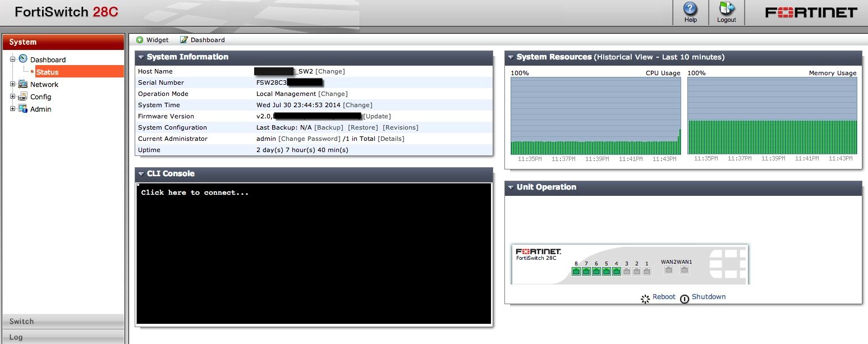Image resolution: width=868 pixels, height=344 pixels.
Task: Select port 1 on the switch faceplate
Action: coord(647,272)
